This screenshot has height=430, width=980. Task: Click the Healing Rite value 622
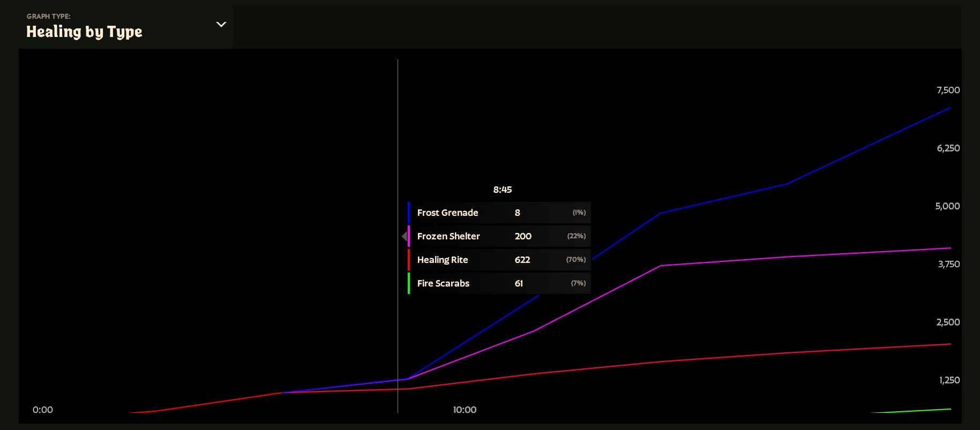tap(522, 260)
